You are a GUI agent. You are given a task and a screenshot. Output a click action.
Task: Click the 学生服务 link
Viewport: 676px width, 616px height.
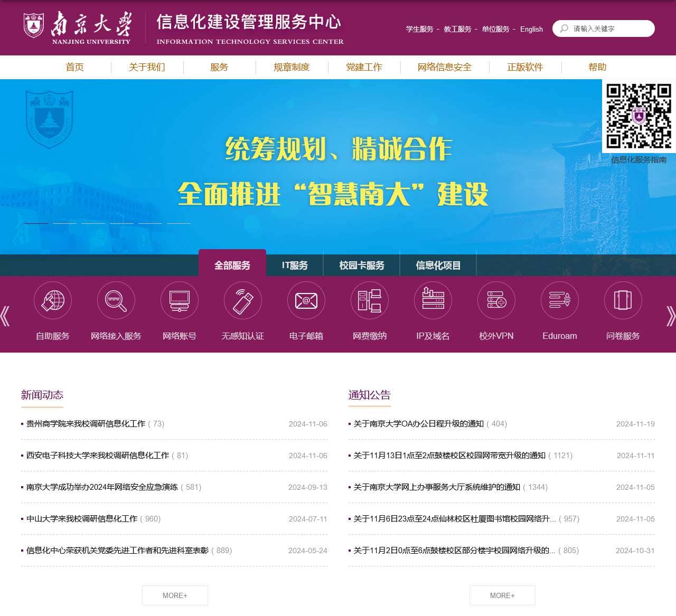point(419,29)
